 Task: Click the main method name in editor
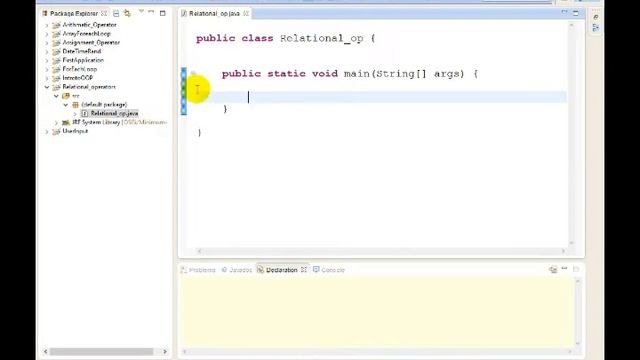(357, 74)
